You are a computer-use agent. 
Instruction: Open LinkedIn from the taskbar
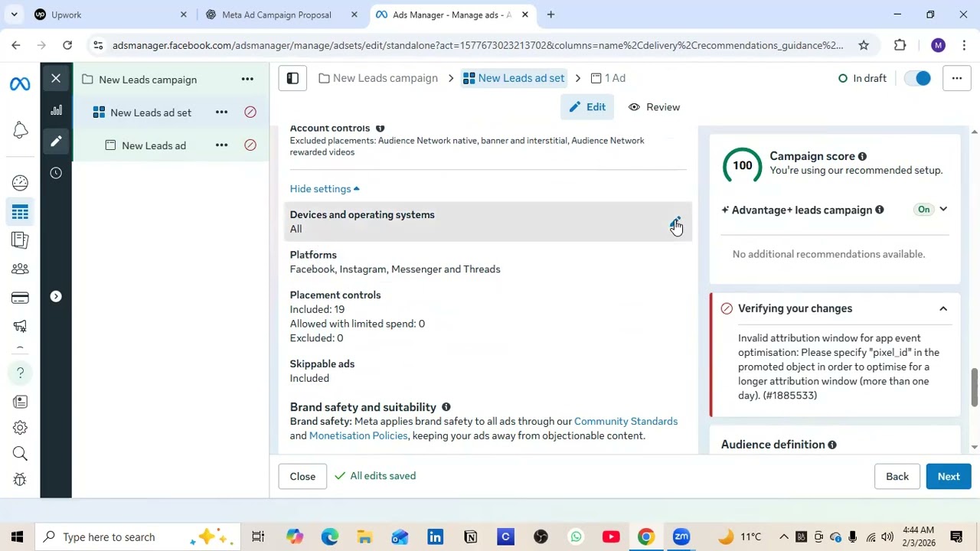[435, 536]
